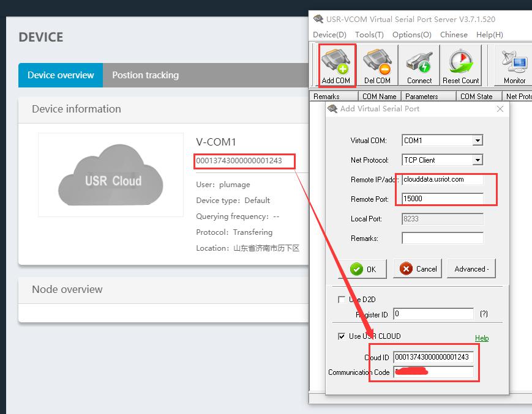Open the green Help link
This screenshot has height=414, width=532.
point(482,338)
